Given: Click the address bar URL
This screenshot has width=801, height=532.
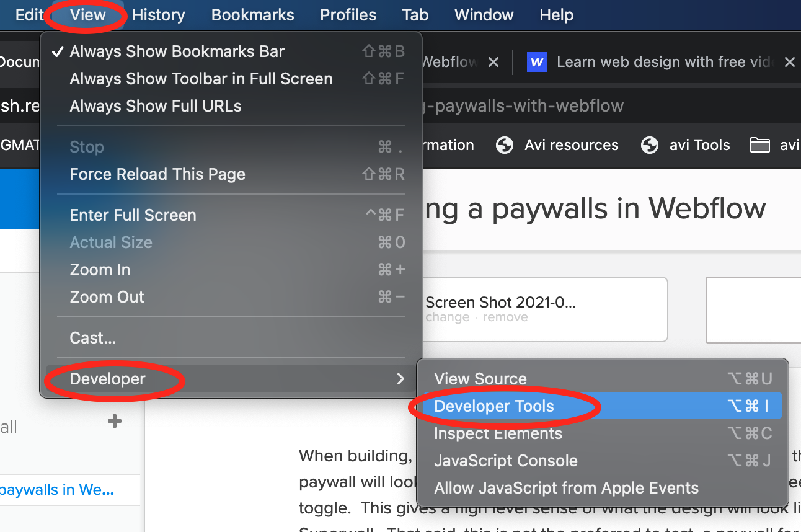Looking at the screenshot, I should 524,106.
